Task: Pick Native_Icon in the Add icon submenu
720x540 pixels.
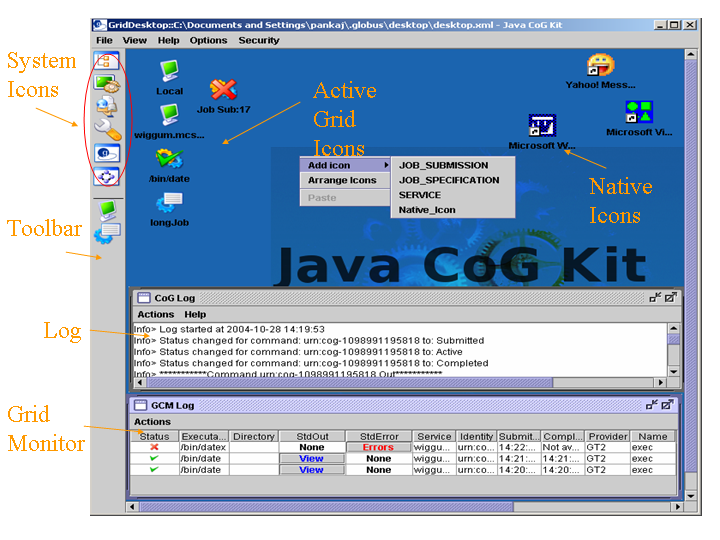Action: coord(427,210)
